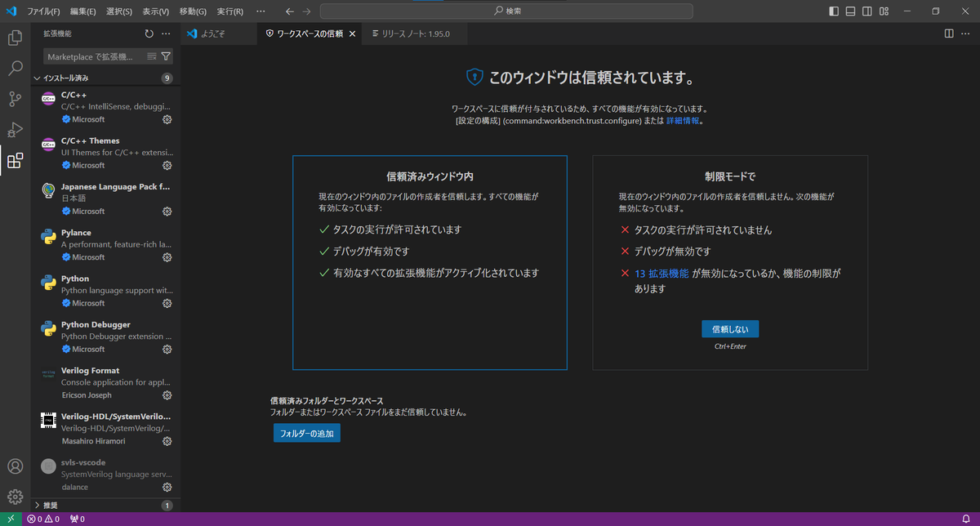Toggle the primary side bar
980x526 pixels.
833,11
